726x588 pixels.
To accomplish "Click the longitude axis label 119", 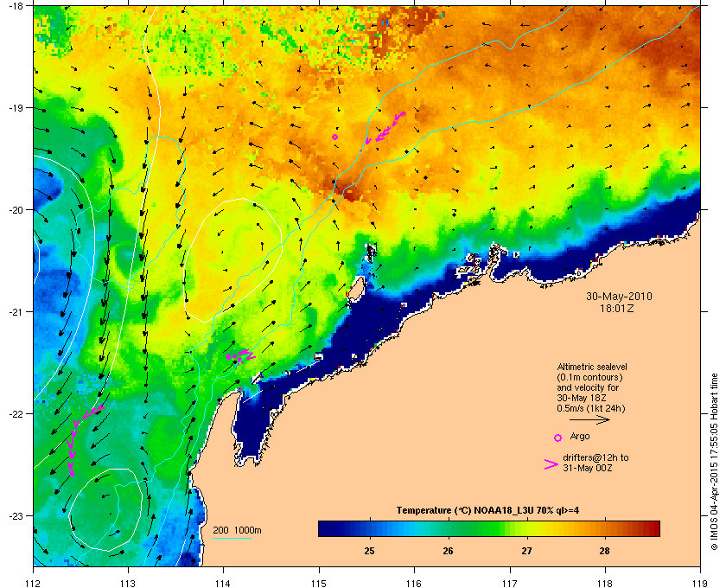I will (x=700, y=583).
